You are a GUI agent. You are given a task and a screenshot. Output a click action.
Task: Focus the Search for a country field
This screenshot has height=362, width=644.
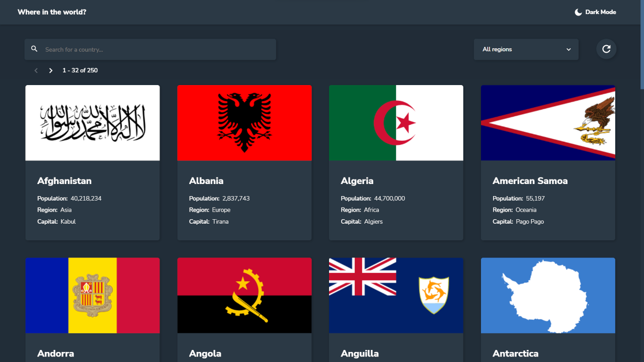pyautogui.click(x=150, y=49)
